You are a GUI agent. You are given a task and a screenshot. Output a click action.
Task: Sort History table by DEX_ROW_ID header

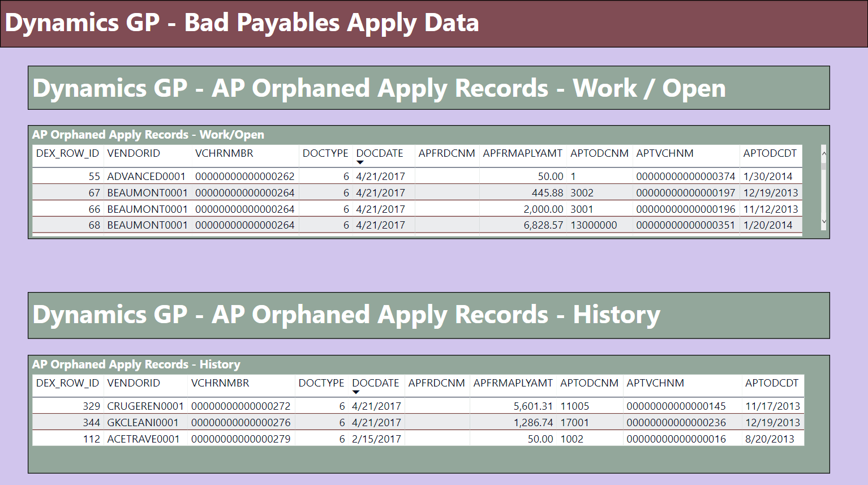67,383
